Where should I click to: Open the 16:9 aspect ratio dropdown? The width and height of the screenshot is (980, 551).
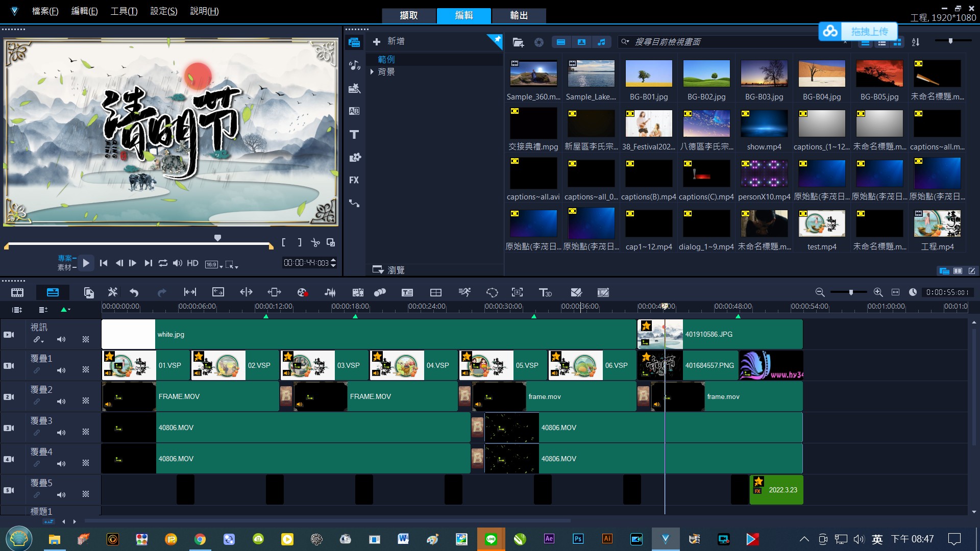214,264
